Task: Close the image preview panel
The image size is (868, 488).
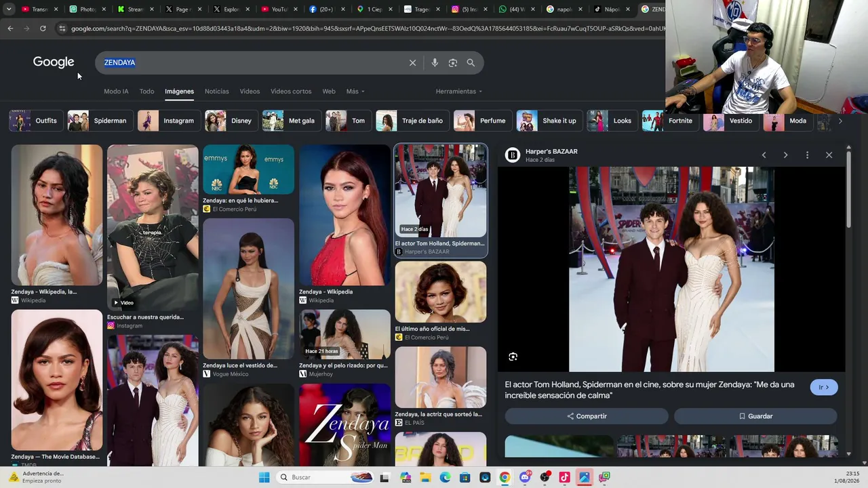Action: (829, 155)
